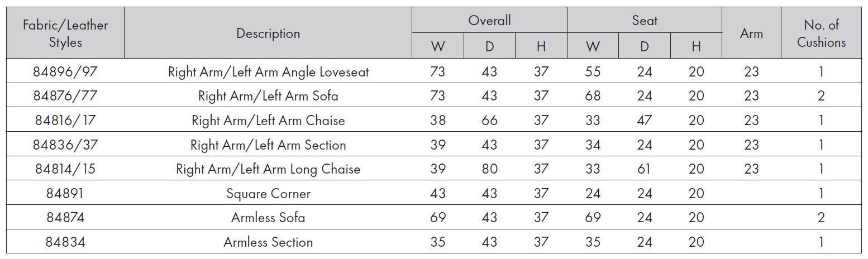Image resolution: width=868 pixels, height=259 pixels.
Task: Click the Armless Section description
Action: (x=268, y=242)
